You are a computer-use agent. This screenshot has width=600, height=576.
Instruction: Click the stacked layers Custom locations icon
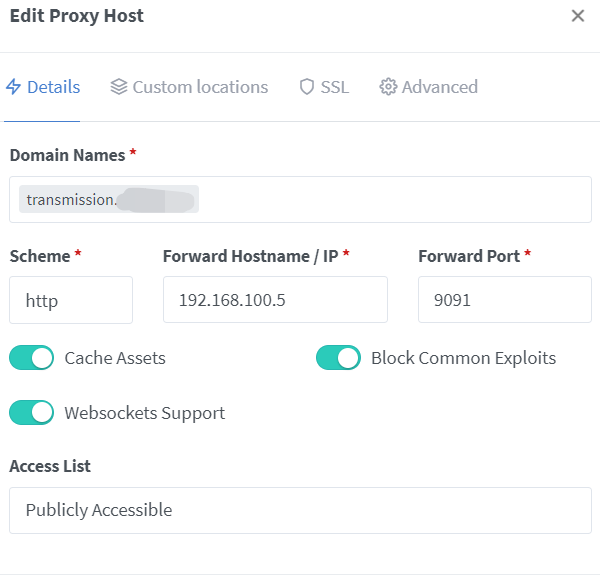point(119,87)
